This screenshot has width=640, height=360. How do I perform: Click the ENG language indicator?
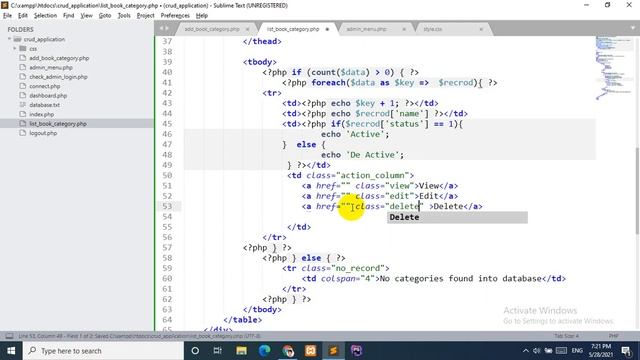coord(577,351)
